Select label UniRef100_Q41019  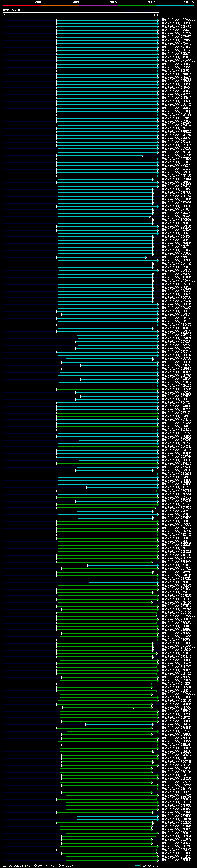(177, 57)
